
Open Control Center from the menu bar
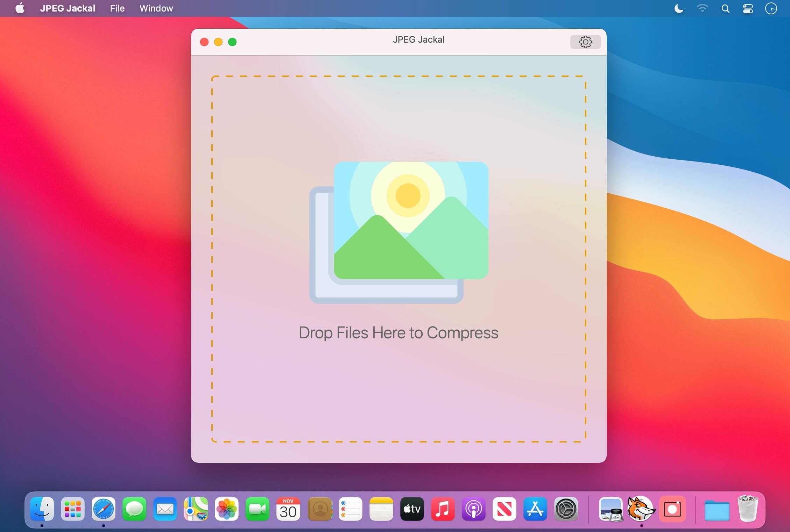pyautogui.click(x=747, y=8)
